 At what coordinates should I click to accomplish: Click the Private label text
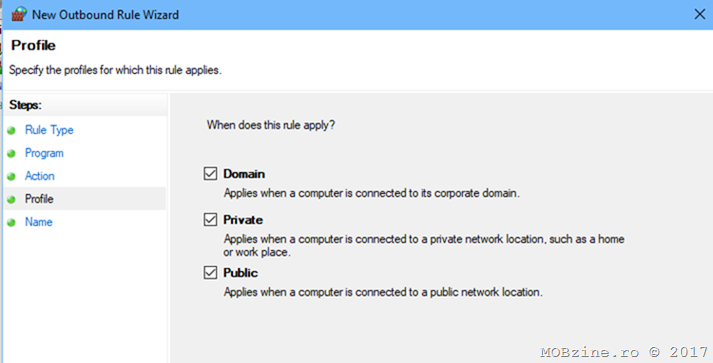pyautogui.click(x=243, y=220)
